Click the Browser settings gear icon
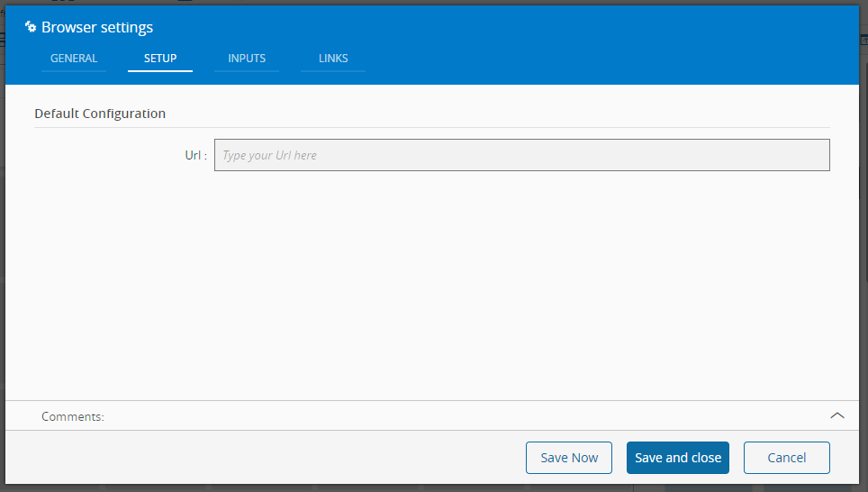This screenshot has width=868, height=492. (31, 27)
